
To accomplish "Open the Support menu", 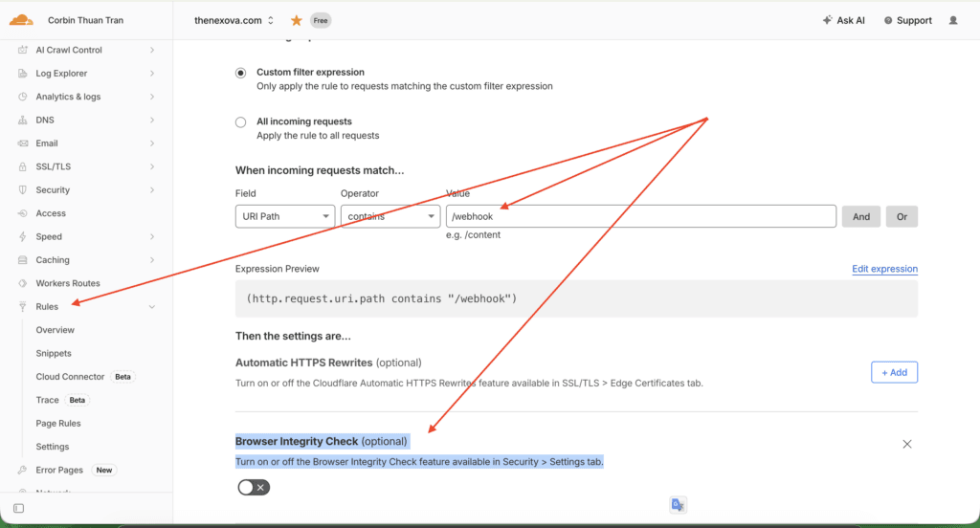I will pos(907,21).
